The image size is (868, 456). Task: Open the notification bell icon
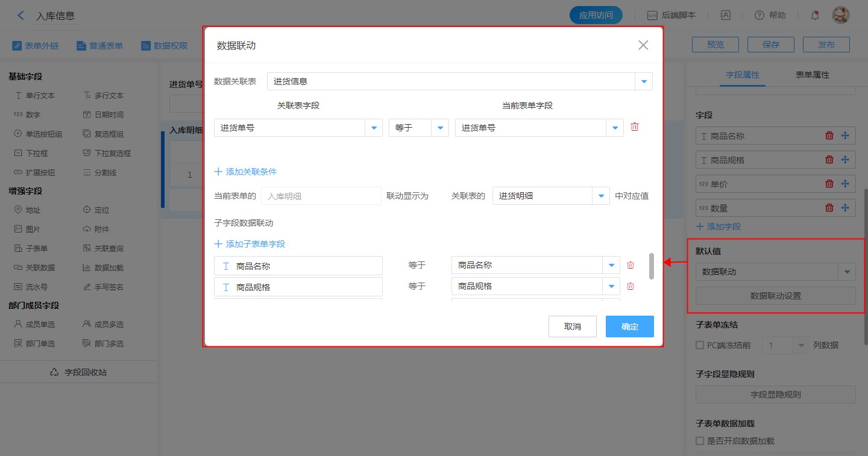tap(815, 15)
